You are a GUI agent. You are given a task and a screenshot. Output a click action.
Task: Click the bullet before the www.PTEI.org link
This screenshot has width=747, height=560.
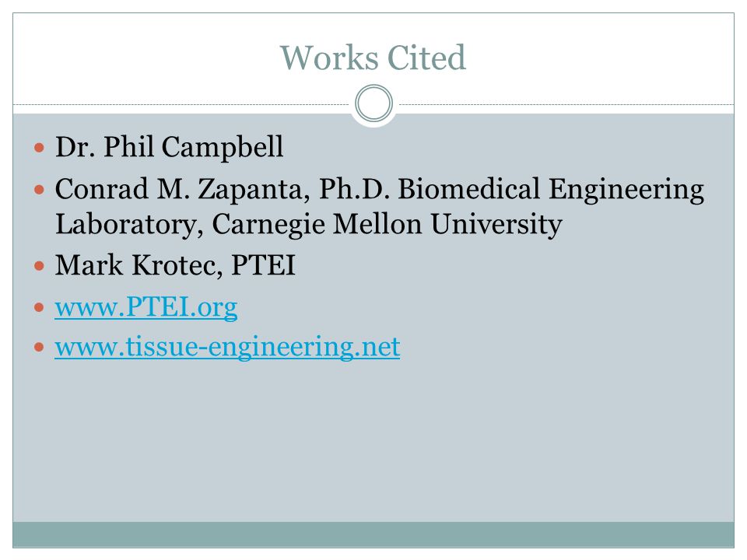(40, 308)
